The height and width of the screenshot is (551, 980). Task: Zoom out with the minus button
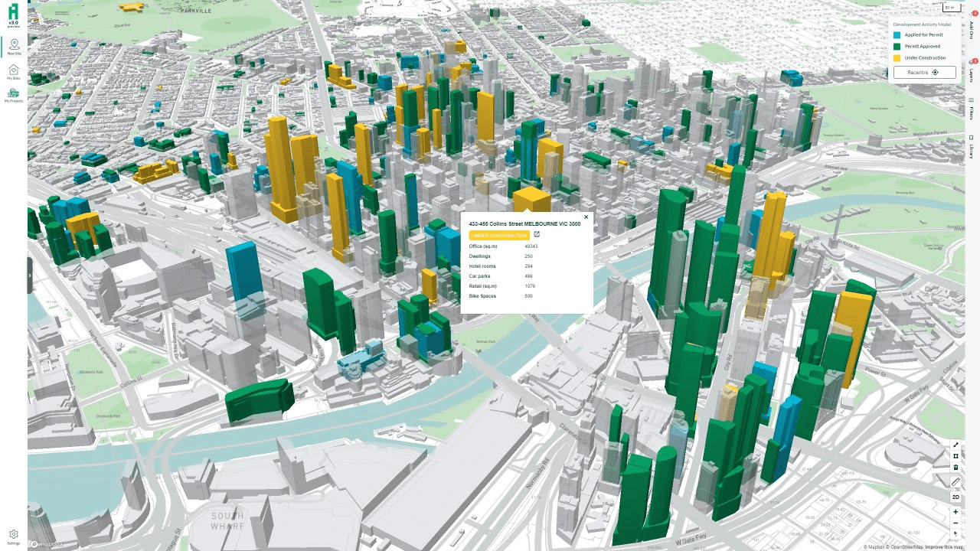(x=955, y=523)
